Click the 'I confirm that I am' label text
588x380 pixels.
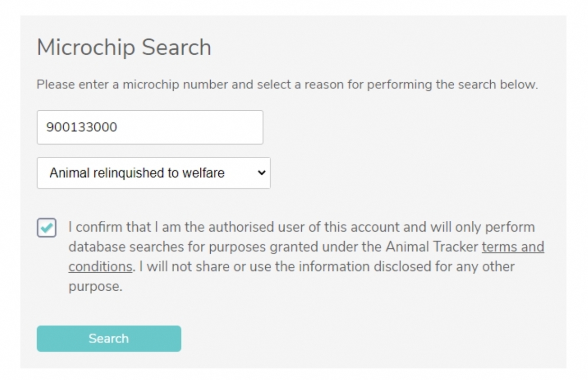click(x=123, y=227)
